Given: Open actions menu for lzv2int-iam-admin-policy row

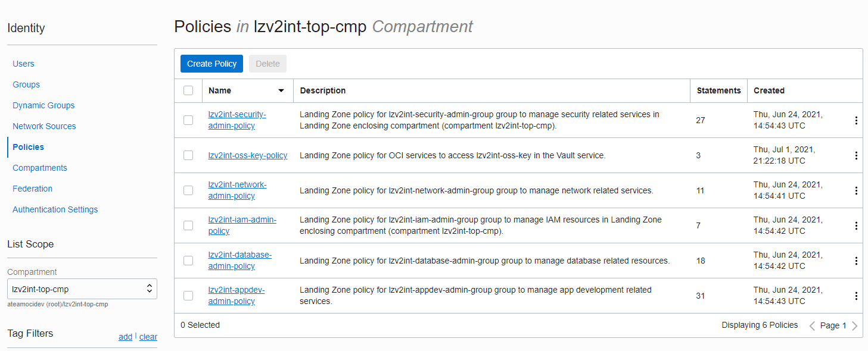Looking at the screenshot, I should (856, 225).
